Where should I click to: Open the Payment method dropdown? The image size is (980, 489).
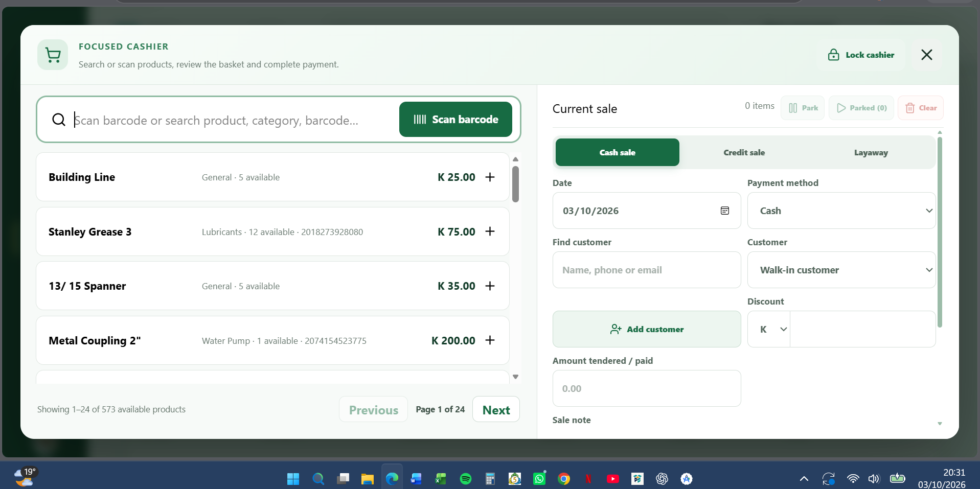(x=841, y=211)
